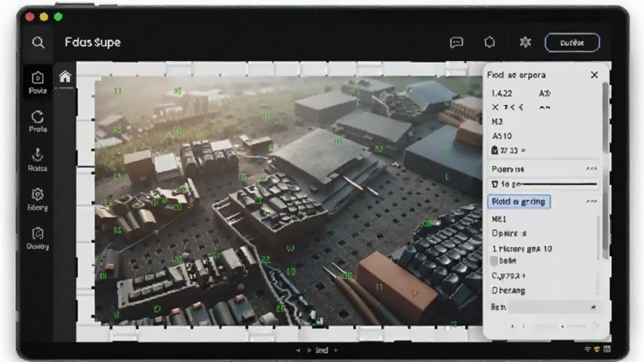
Task: Select the home icon tab
Action: pyautogui.click(x=65, y=76)
